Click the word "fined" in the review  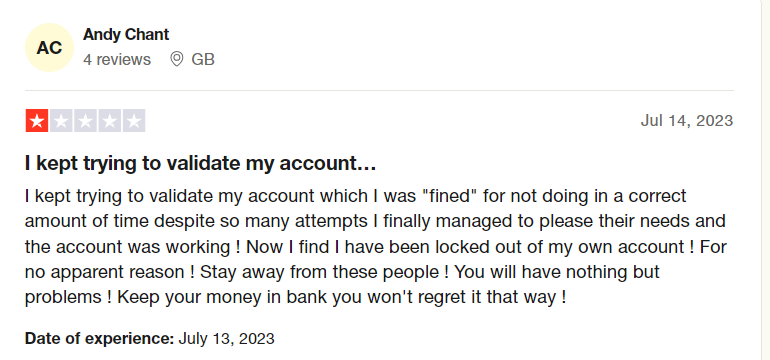tap(450, 196)
